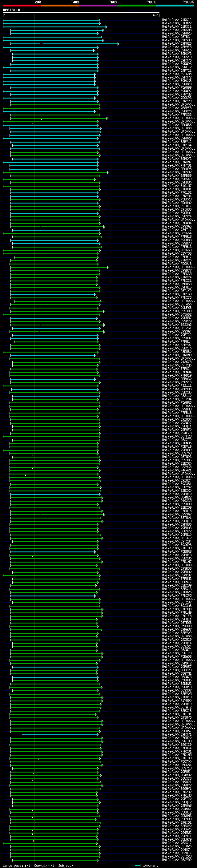
Task: Select the UniRef100_Q9FT22 label
Action: click(x=177, y=335)
